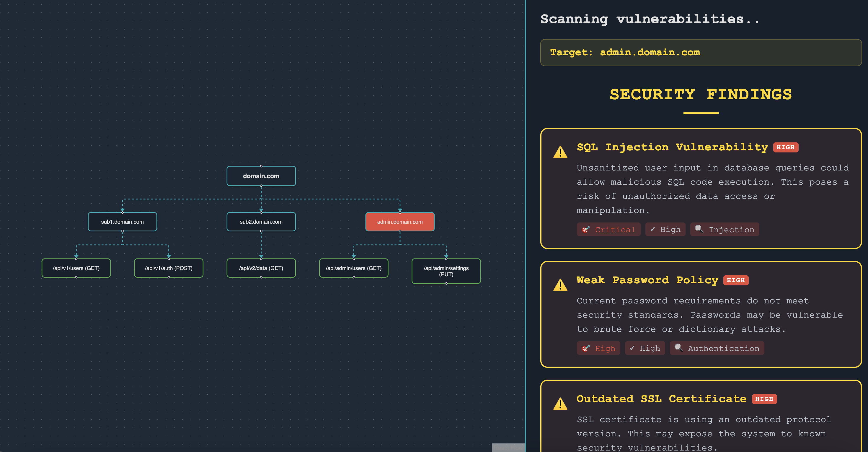Click the SQL Injection warning triangle icon
The image size is (868, 452).
pyautogui.click(x=560, y=152)
